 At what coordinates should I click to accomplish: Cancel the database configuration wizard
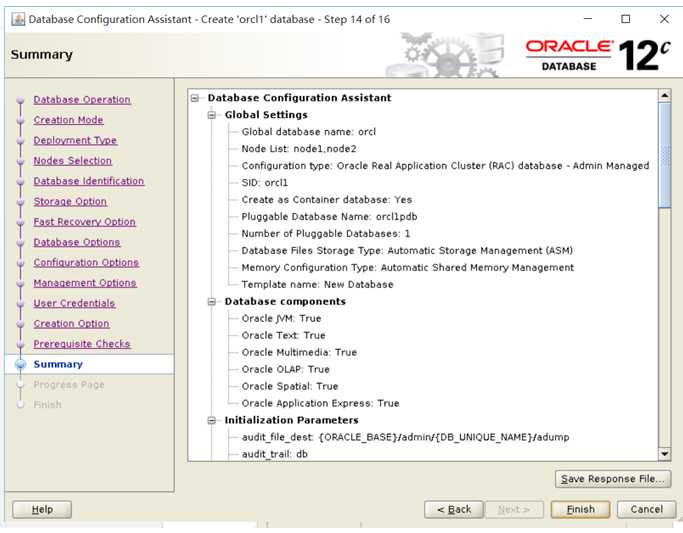tap(646, 509)
